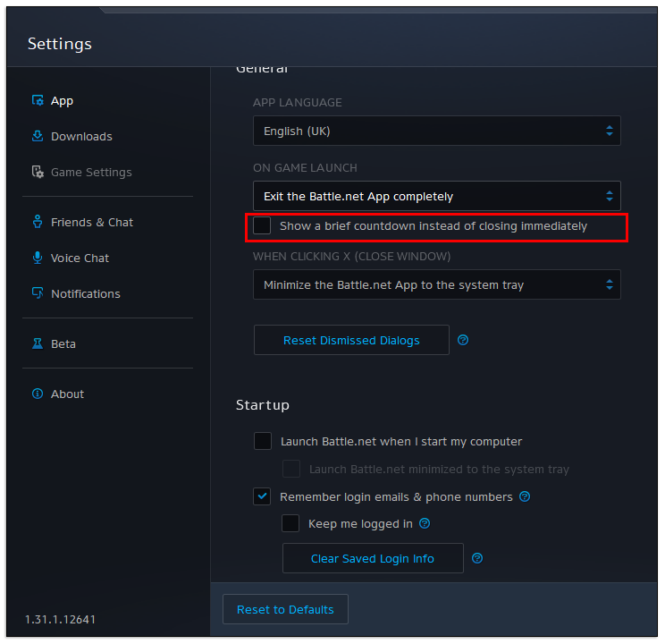Click the Clear Saved Login Info button
Image resolution: width=665 pixels, height=644 pixels.
pos(374,558)
